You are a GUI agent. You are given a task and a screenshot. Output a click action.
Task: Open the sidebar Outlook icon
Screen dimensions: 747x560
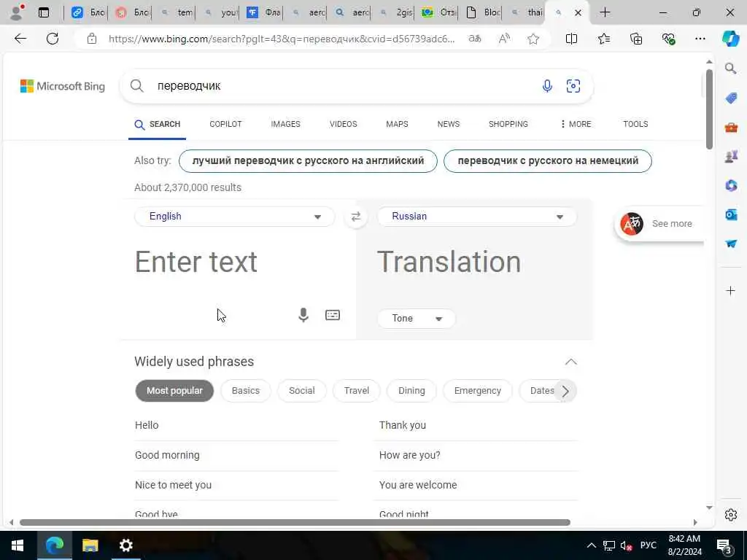tap(731, 214)
